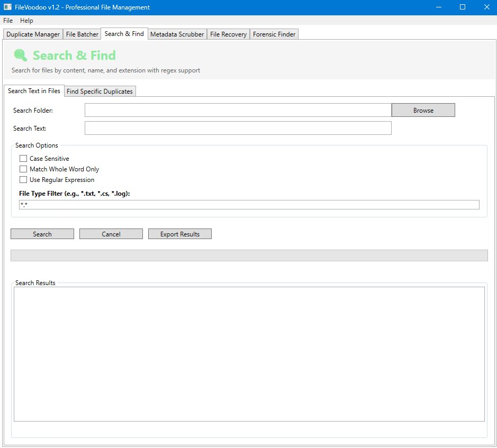Go to the Metadata Scrubber tab
Viewport: 497px width, 448px height.
pos(177,34)
